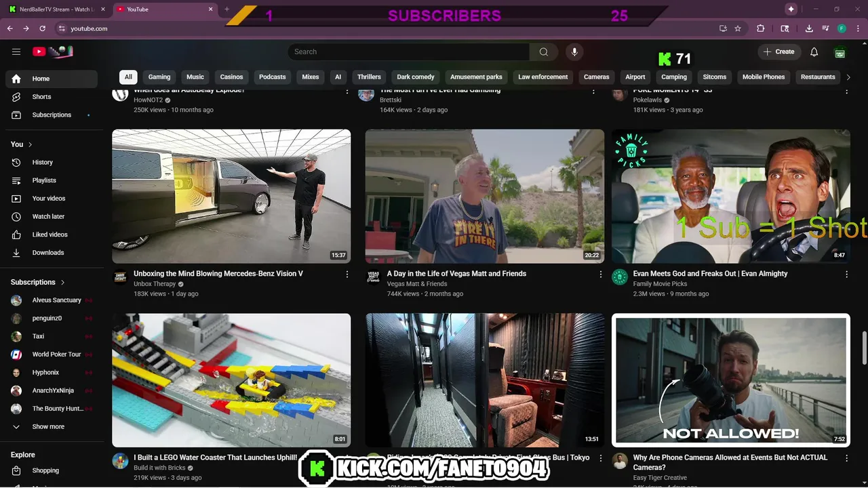868x488 pixels.
Task: Open Alveus Sanctuary subscription
Action: (x=52, y=300)
